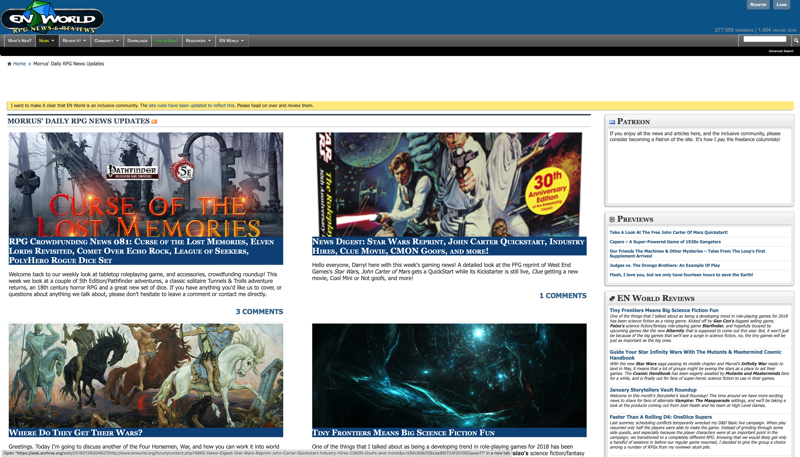Click the Register button

tap(758, 4)
